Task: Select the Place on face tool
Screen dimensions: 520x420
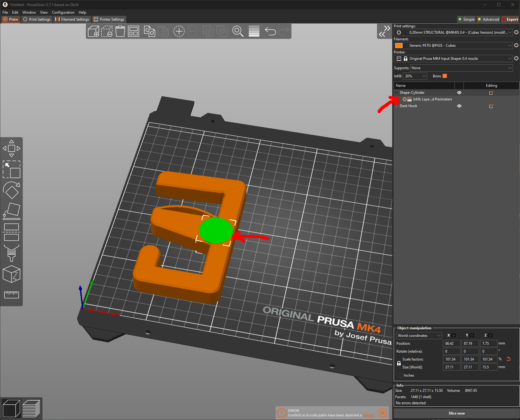Action: 12,211
